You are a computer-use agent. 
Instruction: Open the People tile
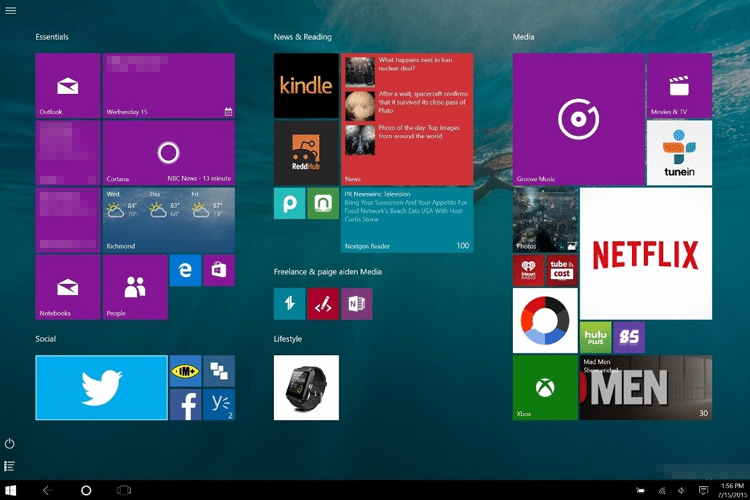tap(135, 287)
